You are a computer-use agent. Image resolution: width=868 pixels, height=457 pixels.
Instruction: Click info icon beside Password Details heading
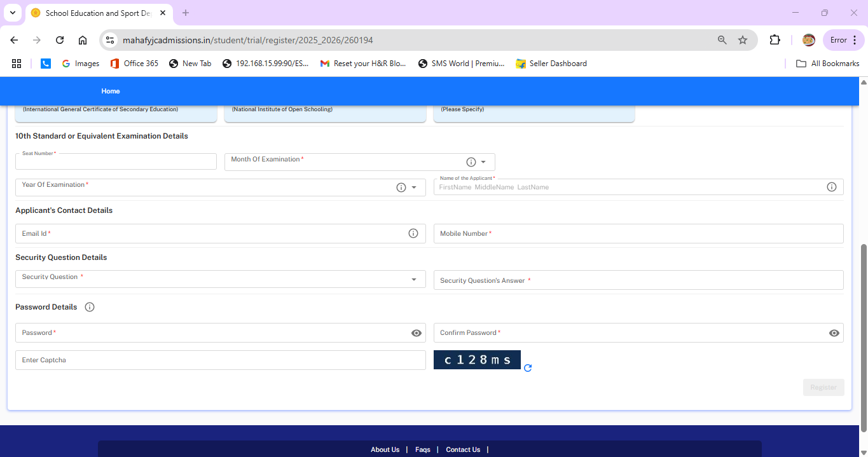click(x=90, y=307)
